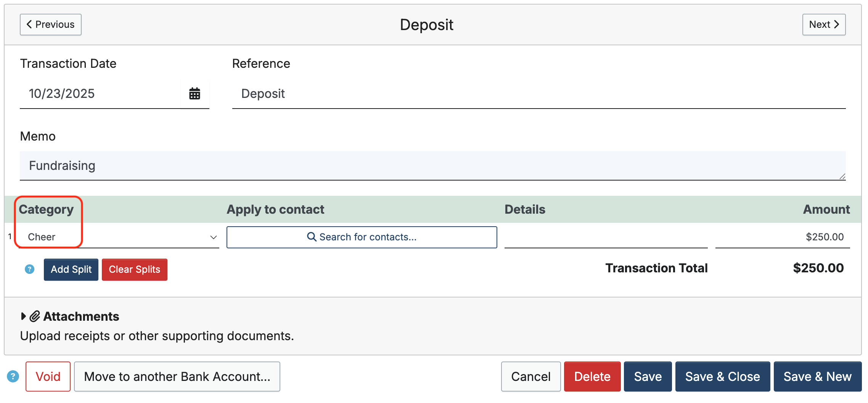Screen dimensions: 868x403
Task: Cancel editing the deposit
Action: (x=530, y=376)
